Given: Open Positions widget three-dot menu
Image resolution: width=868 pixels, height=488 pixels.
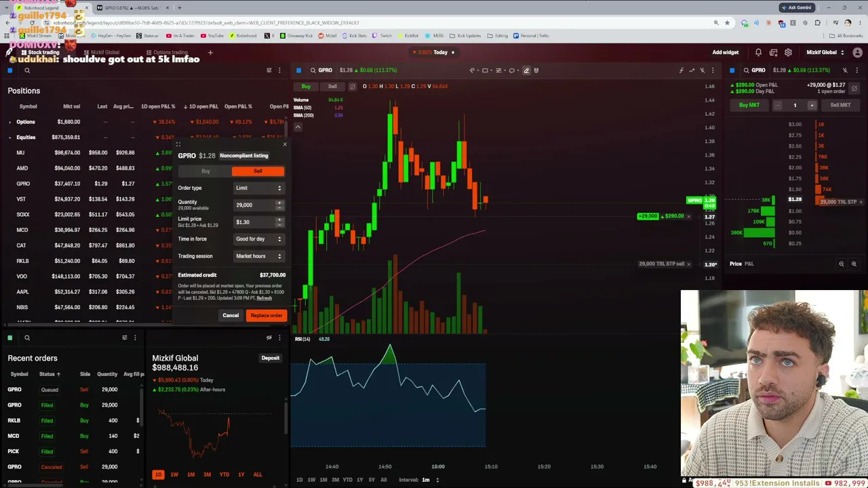Looking at the screenshot, I should point(279,70).
